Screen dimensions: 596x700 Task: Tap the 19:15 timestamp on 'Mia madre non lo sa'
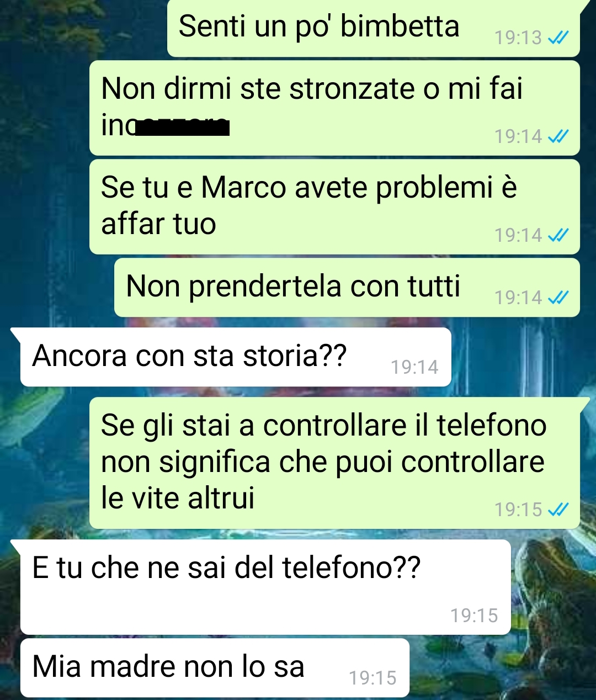coord(372,678)
